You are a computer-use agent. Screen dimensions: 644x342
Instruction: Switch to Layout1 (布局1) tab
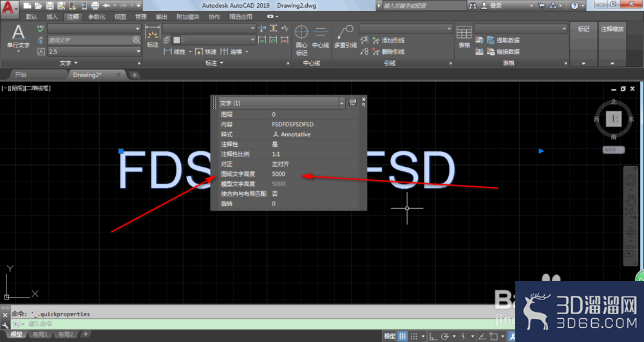click(x=40, y=334)
